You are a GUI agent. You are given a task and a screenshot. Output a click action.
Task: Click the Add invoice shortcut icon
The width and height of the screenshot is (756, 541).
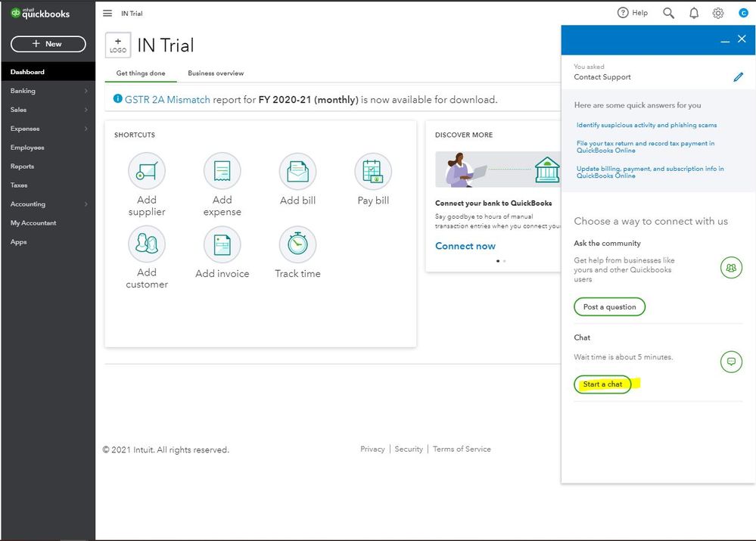222,244
